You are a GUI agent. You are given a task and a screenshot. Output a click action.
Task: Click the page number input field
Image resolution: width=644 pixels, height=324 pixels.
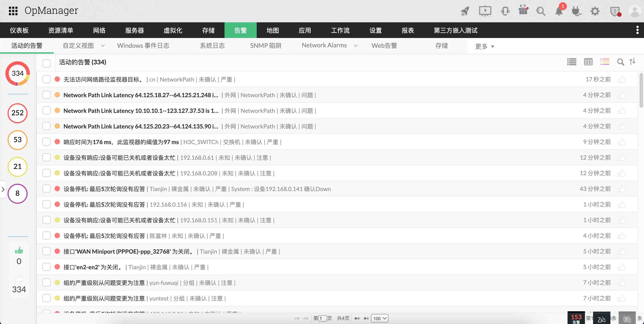coord(322,318)
